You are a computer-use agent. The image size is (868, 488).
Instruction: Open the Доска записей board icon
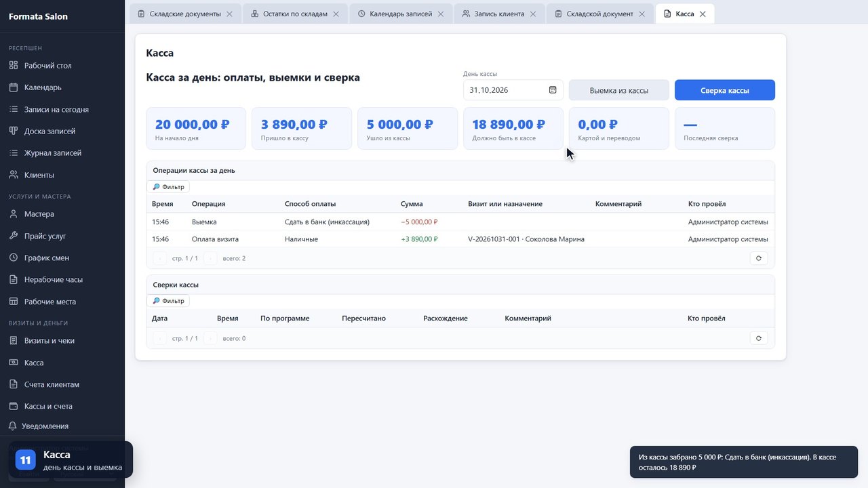(14, 131)
